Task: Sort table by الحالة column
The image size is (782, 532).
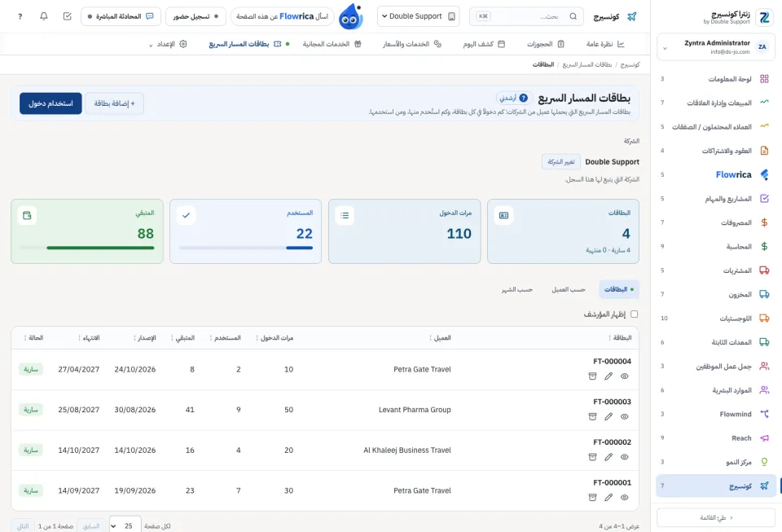Action: coord(33,337)
